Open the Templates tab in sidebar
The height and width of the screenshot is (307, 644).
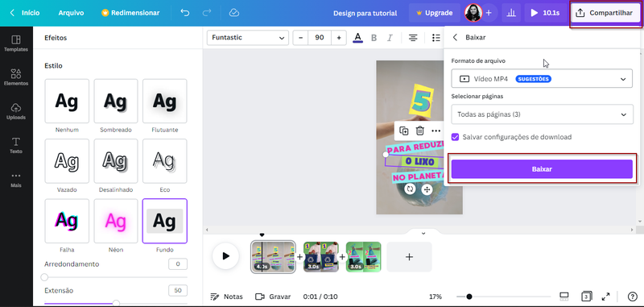[16, 44]
